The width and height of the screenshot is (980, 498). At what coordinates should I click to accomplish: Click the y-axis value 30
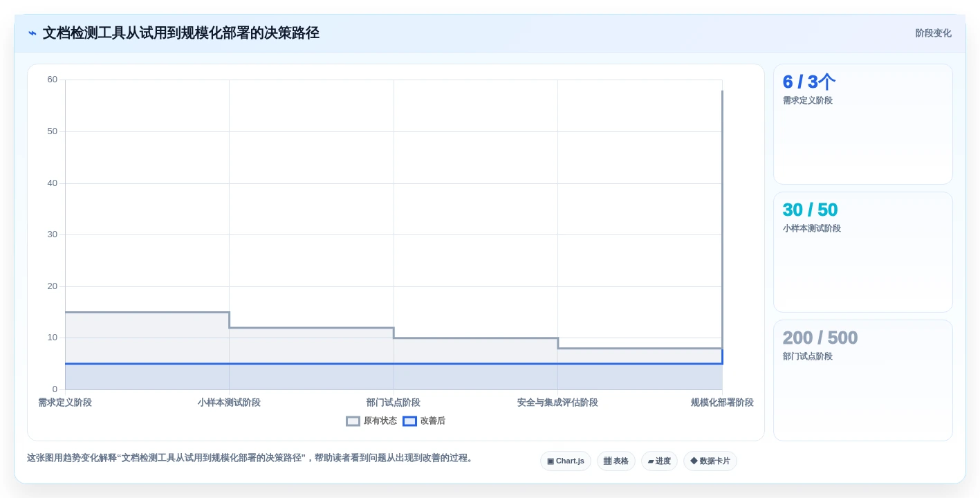click(x=53, y=234)
